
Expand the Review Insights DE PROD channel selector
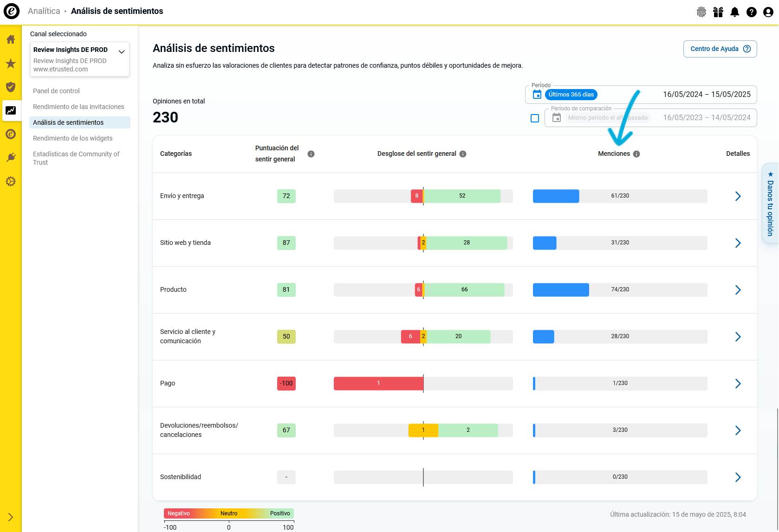click(80, 59)
